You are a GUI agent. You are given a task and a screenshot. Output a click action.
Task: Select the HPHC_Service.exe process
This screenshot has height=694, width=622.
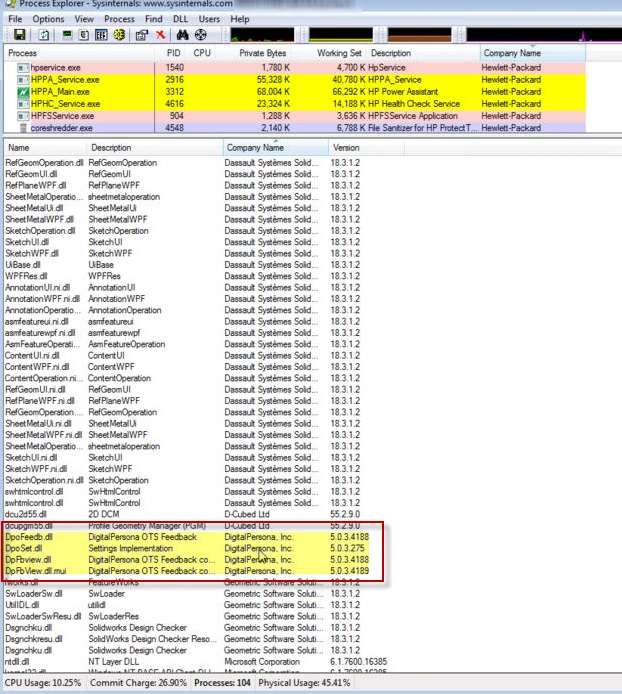click(x=295, y=104)
